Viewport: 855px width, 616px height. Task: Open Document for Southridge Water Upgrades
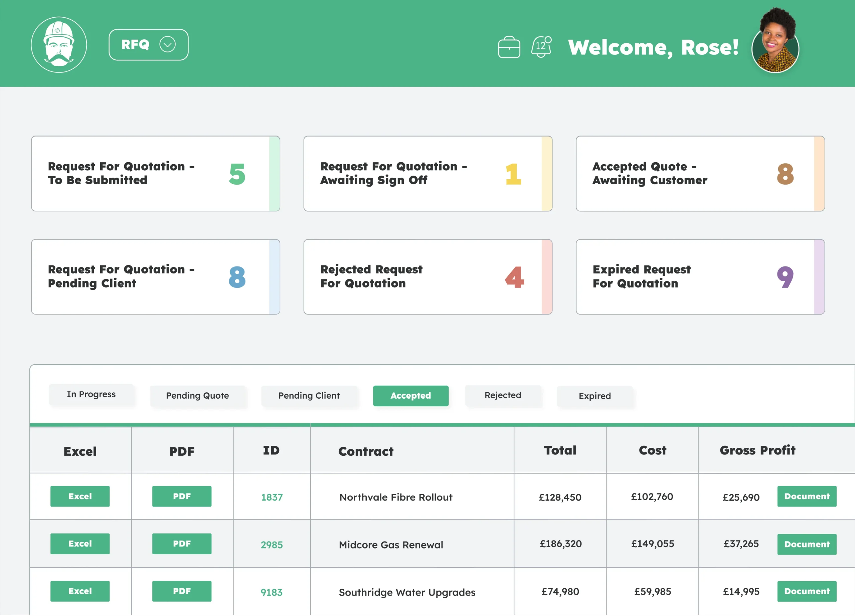click(807, 591)
